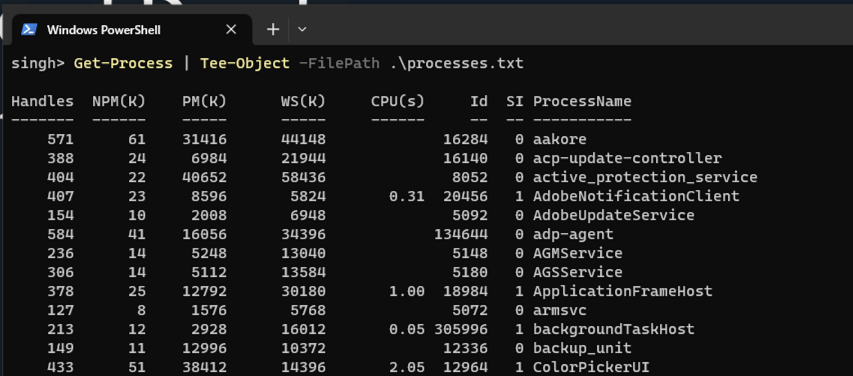The image size is (853, 376).
Task: Click the -FilePath parameter text
Action: pos(339,64)
